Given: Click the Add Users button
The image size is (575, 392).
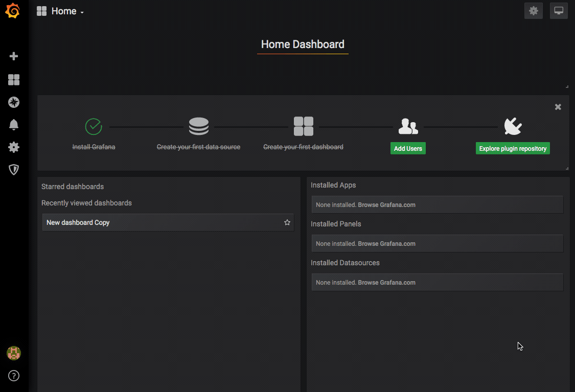Looking at the screenshot, I should click(408, 149).
